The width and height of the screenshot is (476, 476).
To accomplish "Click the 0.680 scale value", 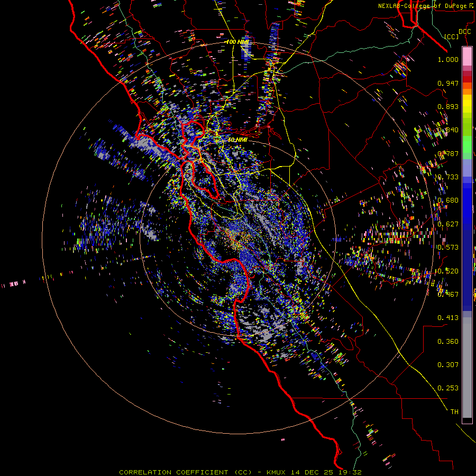I will pos(448,200).
